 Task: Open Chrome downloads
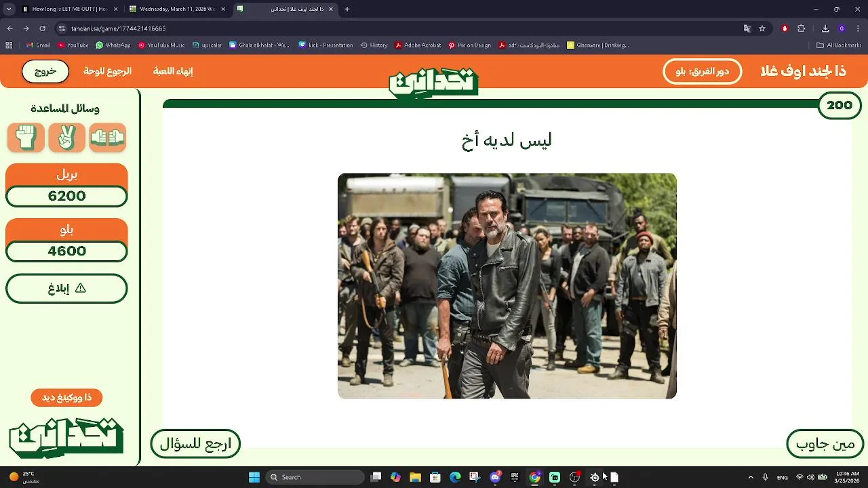coord(825,28)
